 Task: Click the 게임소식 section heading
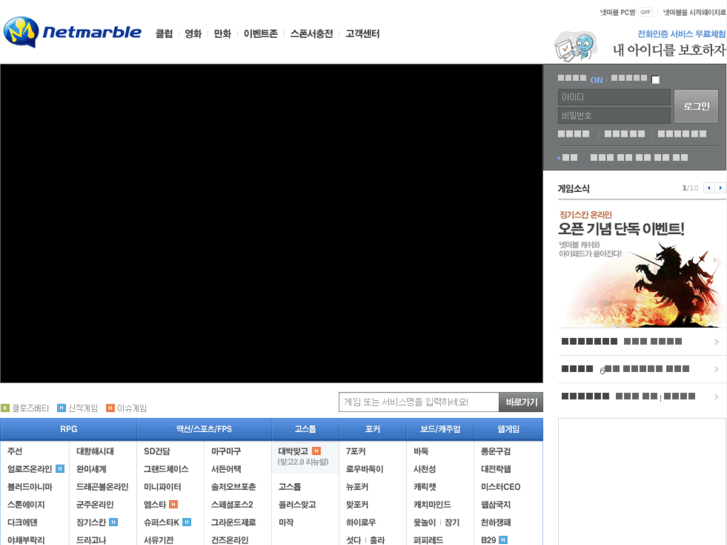click(x=574, y=188)
